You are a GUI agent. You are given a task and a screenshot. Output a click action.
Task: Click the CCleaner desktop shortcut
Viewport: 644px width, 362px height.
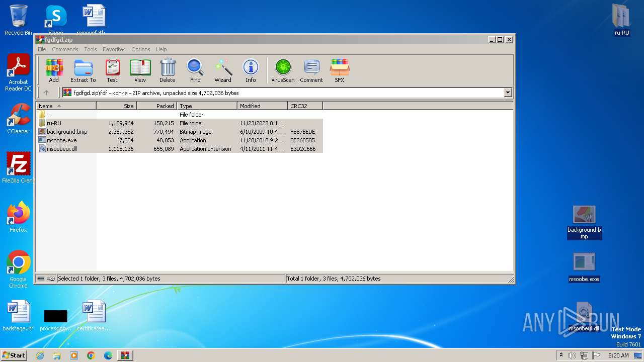coord(18,119)
